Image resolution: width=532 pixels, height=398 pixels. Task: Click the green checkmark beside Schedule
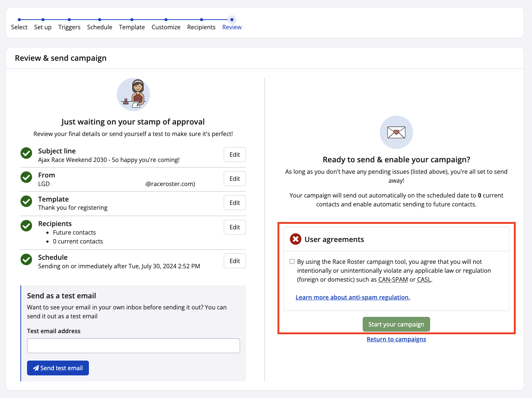pos(26,259)
